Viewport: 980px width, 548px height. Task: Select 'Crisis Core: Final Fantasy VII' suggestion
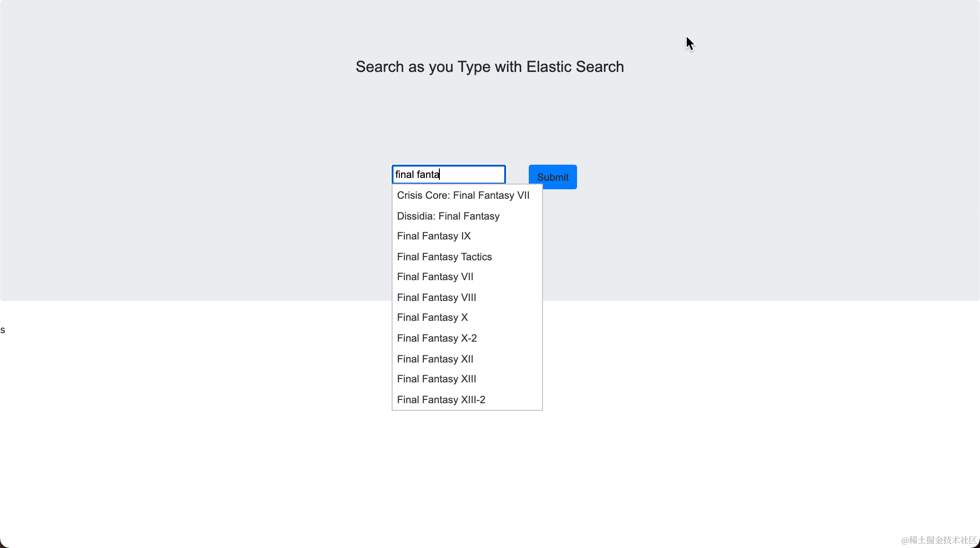point(463,195)
